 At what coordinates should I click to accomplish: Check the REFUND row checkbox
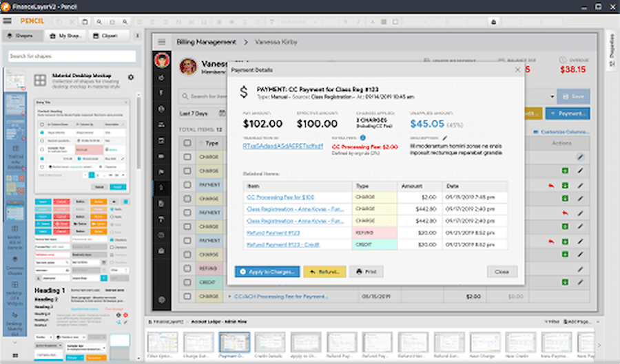187,268
